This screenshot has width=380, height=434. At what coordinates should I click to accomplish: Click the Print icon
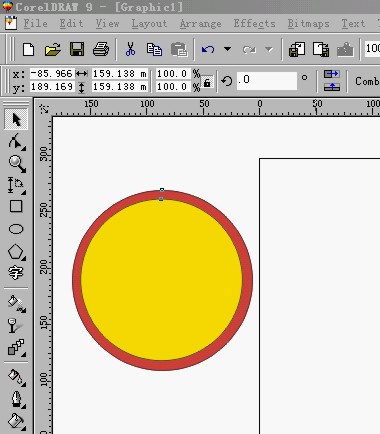point(101,50)
